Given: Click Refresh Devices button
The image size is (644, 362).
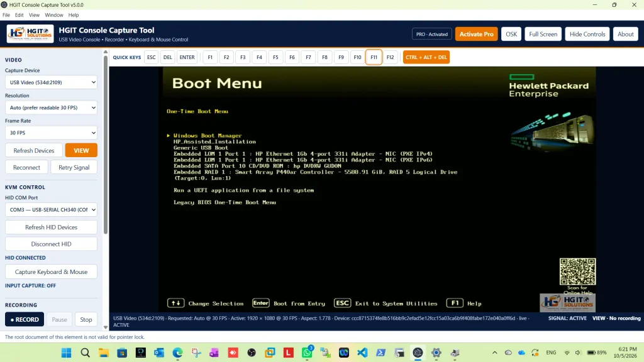Looking at the screenshot, I should [x=34, y=151].
